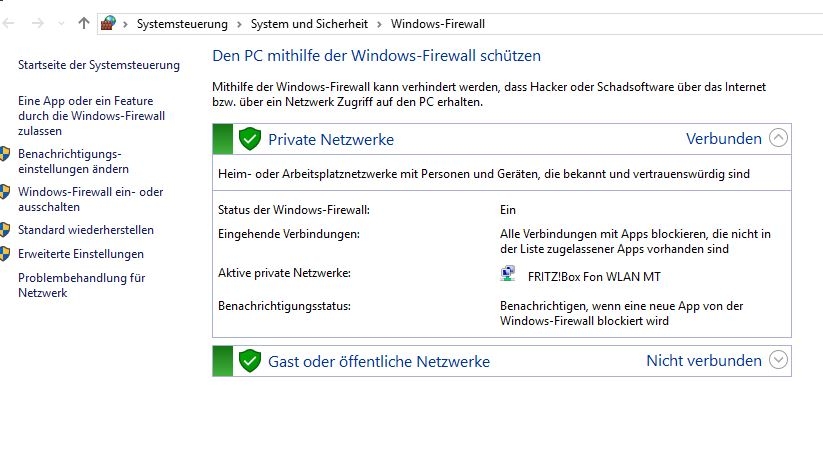Click the back arrow navigation button
Screen dimensions: 823x472
(10, 22)
